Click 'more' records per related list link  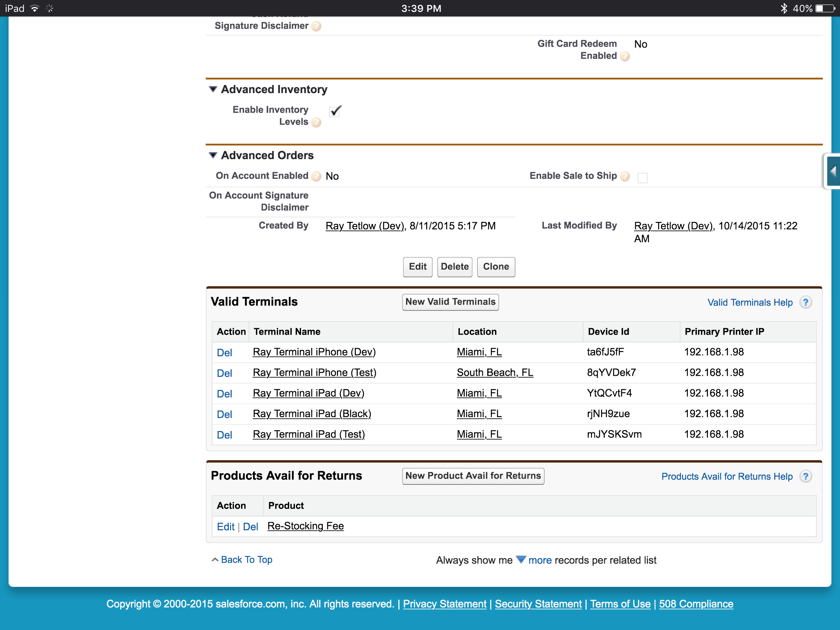click(540, 560)
